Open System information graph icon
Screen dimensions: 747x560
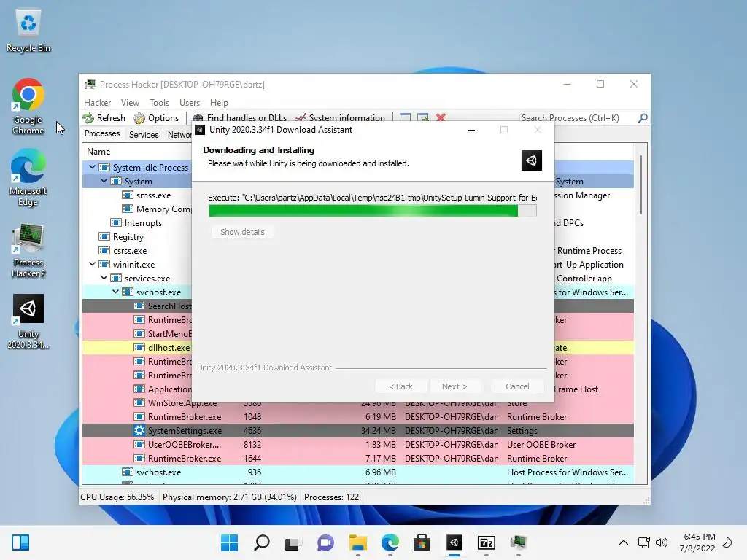coord(300,118)
